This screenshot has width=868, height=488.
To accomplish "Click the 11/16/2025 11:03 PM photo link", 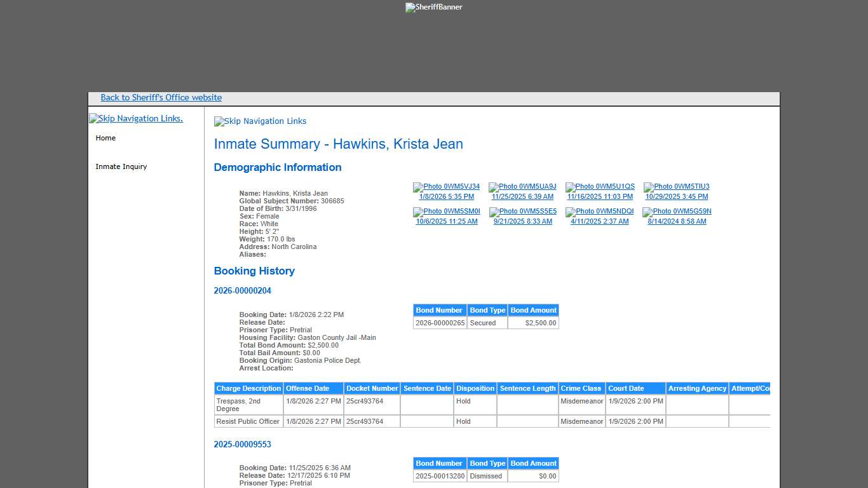I will pyautogui.click(x=600, y=197).
